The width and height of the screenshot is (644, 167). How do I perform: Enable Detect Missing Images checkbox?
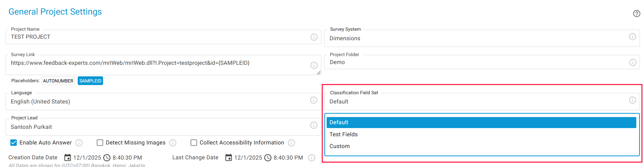pyautogui.click(x=100, y=143)
